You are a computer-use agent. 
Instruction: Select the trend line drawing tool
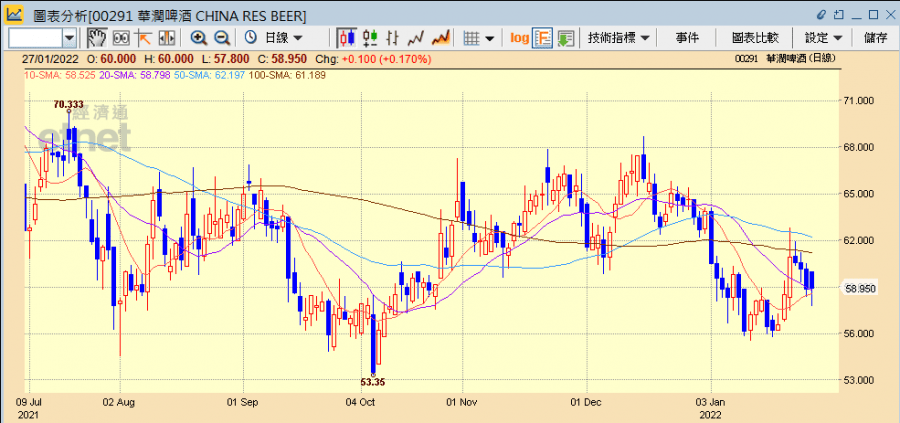coord(144,38)
